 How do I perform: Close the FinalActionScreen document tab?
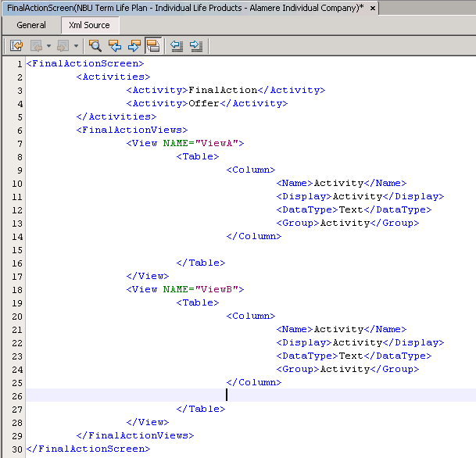tap(373, 8)
